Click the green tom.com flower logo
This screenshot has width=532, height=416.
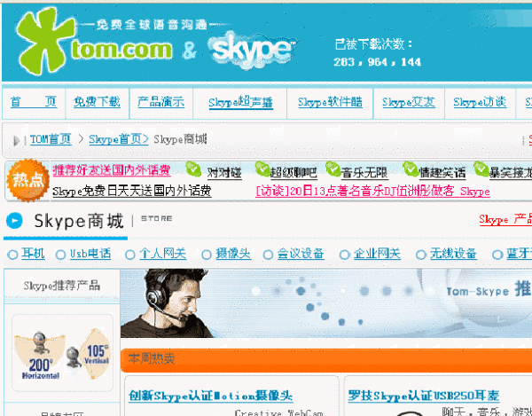tap(45, 41)
